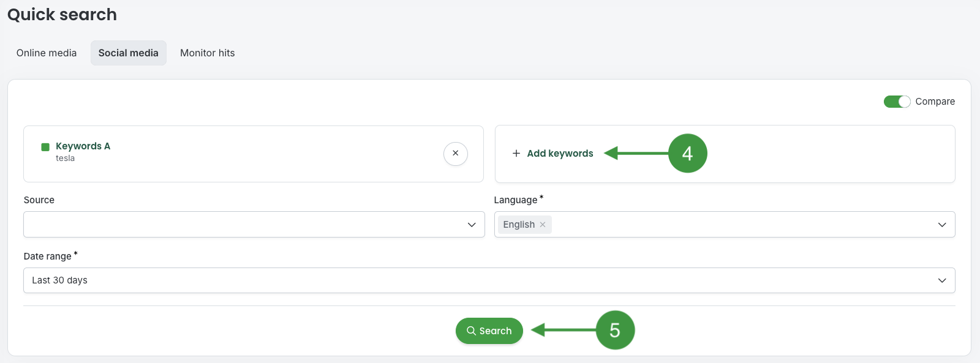Click the magnifier icon in Search button
Image resolution: width=980 pixels, height=363 pixels.
(x=471, y=331)
